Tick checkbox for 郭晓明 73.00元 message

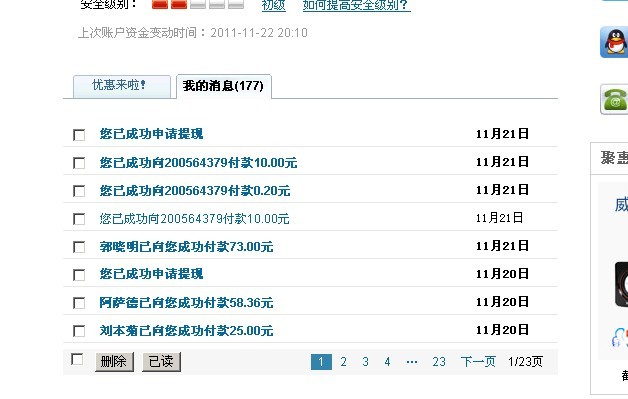pyautogui.click(x=79, y=247)
